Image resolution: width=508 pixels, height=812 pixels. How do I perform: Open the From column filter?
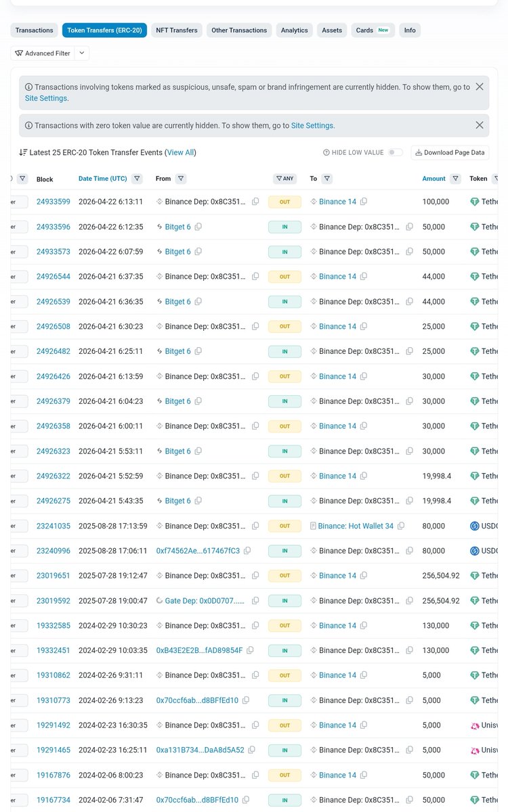pyautogui.click(x=181, y=179)
